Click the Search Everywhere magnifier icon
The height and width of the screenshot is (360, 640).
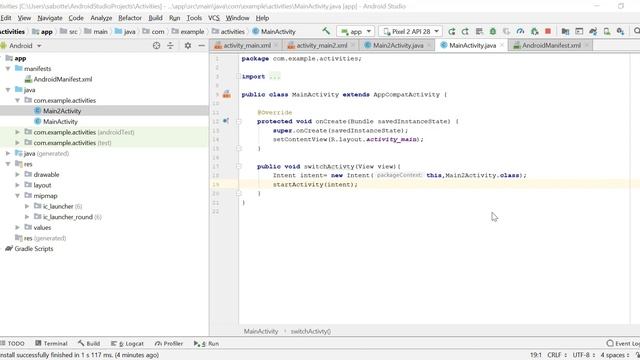[x=636, y=31]
